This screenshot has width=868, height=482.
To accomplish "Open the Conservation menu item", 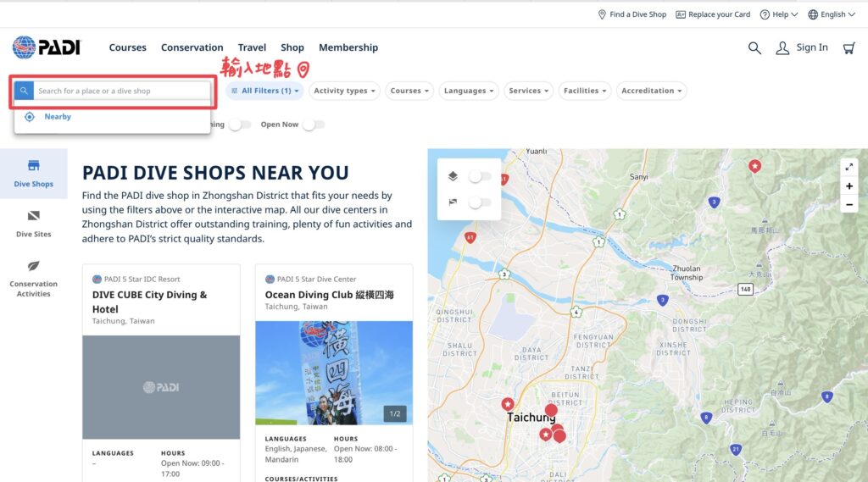I will coord(192,47).
